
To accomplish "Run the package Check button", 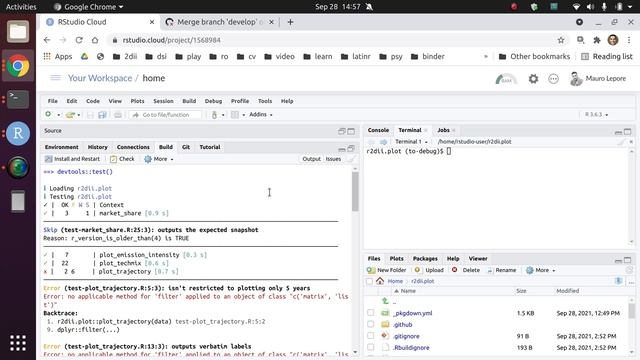I will pyautogui.click(x=122, y=159).
